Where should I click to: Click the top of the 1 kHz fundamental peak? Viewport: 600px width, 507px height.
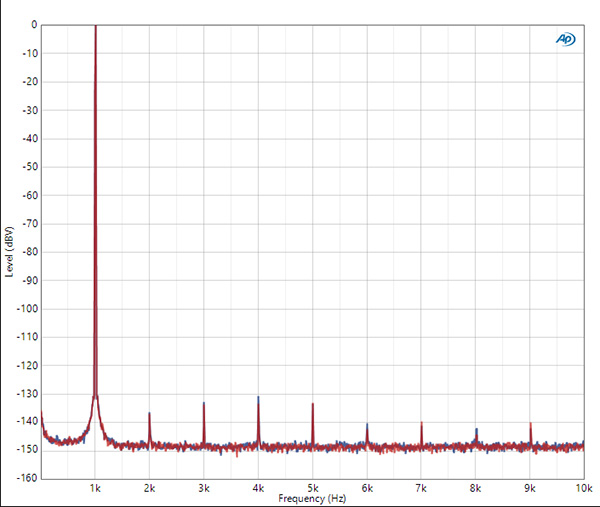tap(95, 28)
